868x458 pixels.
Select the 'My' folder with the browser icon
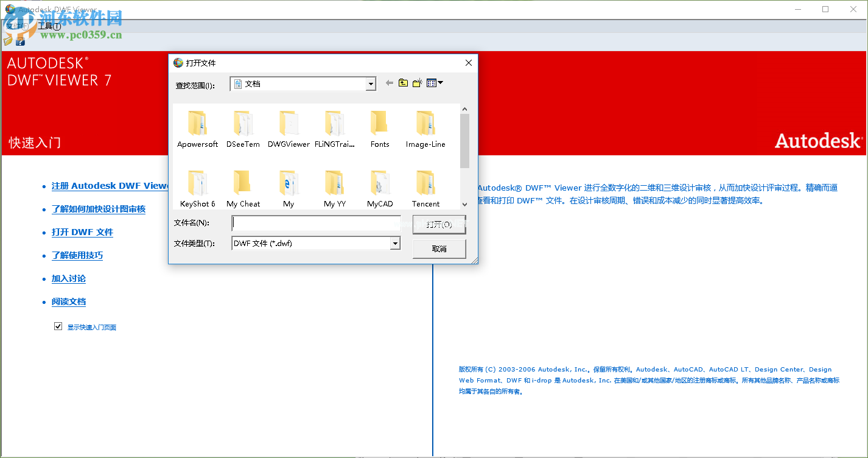tap(289, 189)
